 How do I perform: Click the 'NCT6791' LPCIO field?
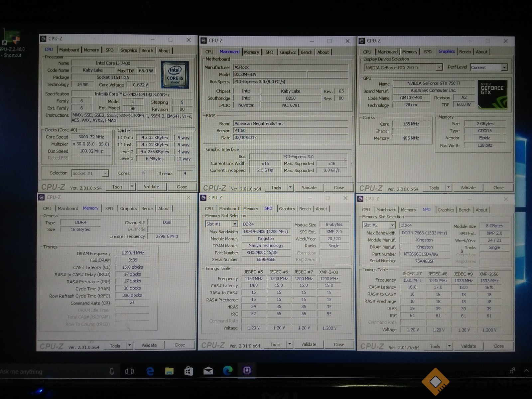tap(291, 105)
